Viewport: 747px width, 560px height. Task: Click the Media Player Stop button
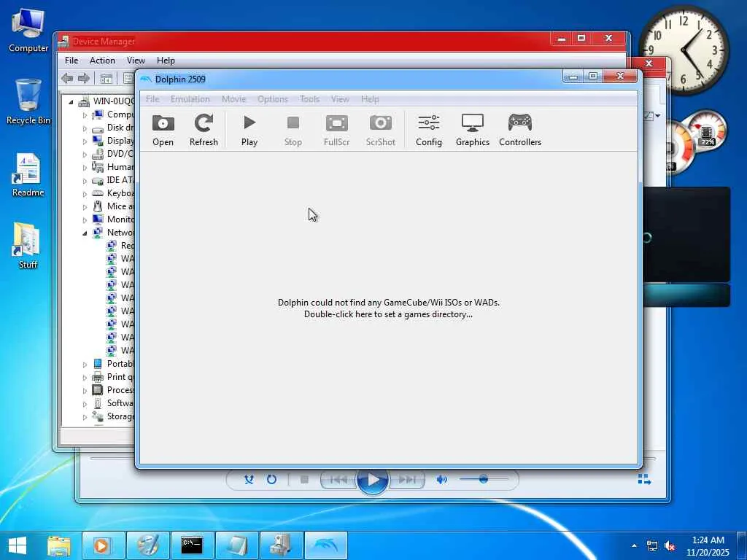coord(304,480)
